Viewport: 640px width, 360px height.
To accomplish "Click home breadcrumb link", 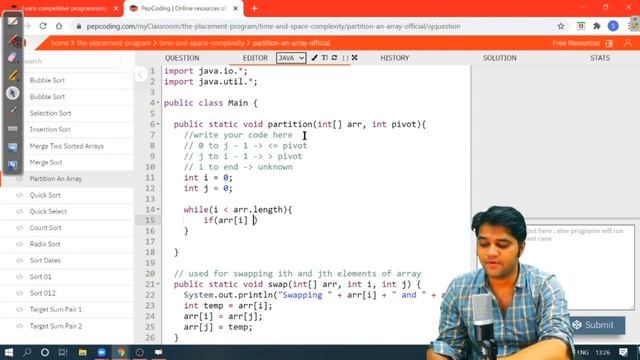I will [60, 43].
